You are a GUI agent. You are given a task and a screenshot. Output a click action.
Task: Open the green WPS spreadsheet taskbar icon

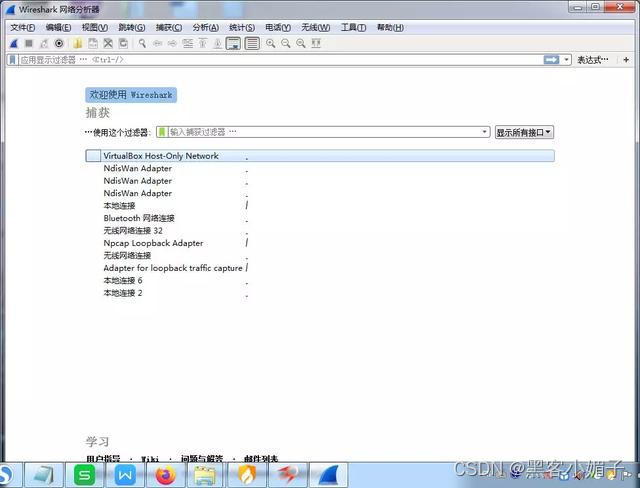(84, 475)
